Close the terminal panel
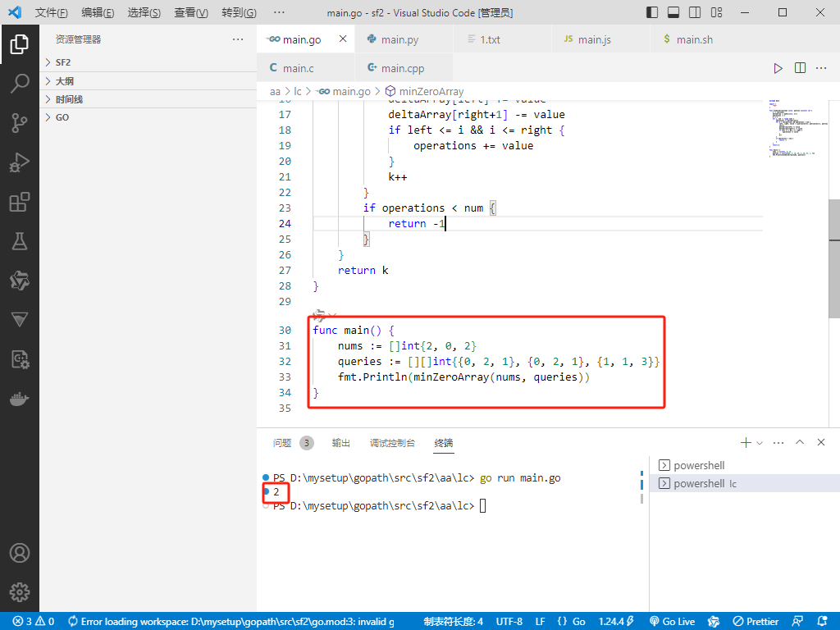Screen dimensions: 840x630 coord(820,442)
